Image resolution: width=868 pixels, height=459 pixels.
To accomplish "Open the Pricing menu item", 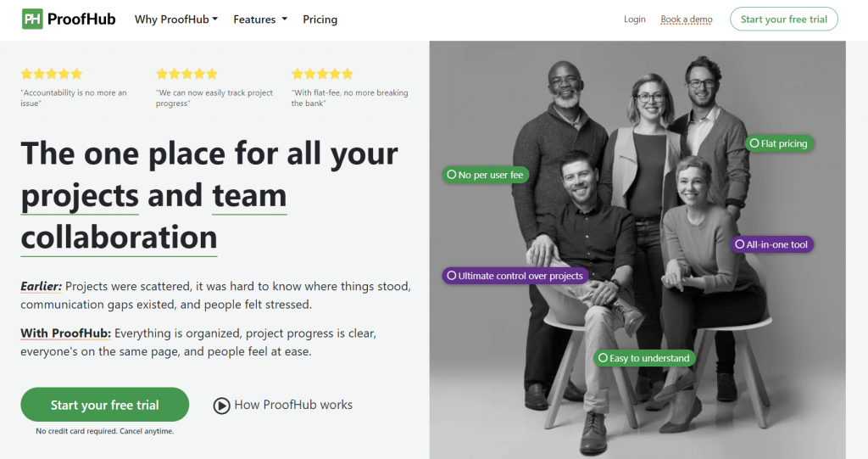I will pos(320,19).
